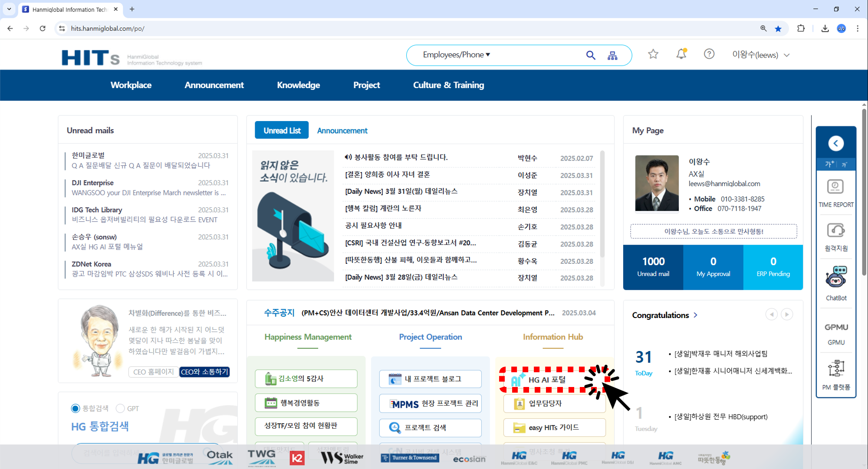Screen dimensions: 868x469
Task: Open 성장TF/모임 참여 현황판 button
Action: (x=306, y=426)
